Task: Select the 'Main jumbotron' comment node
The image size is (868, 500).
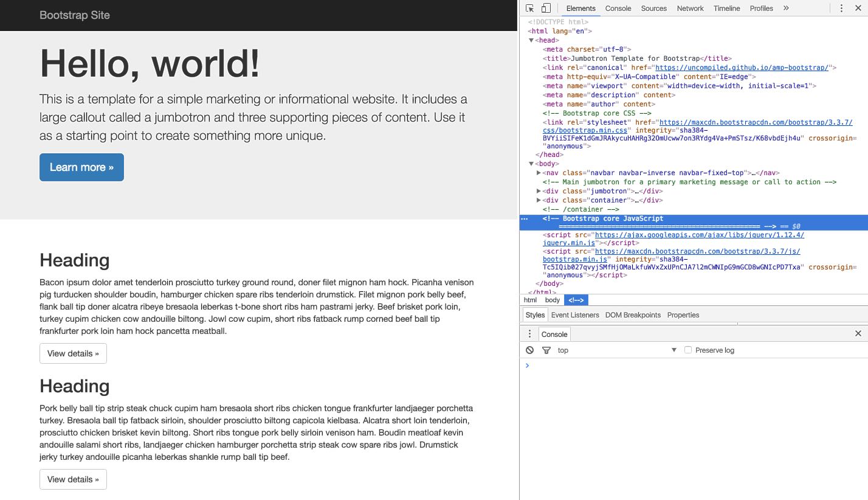Action: pyautogui.click(x=690, y=182)
